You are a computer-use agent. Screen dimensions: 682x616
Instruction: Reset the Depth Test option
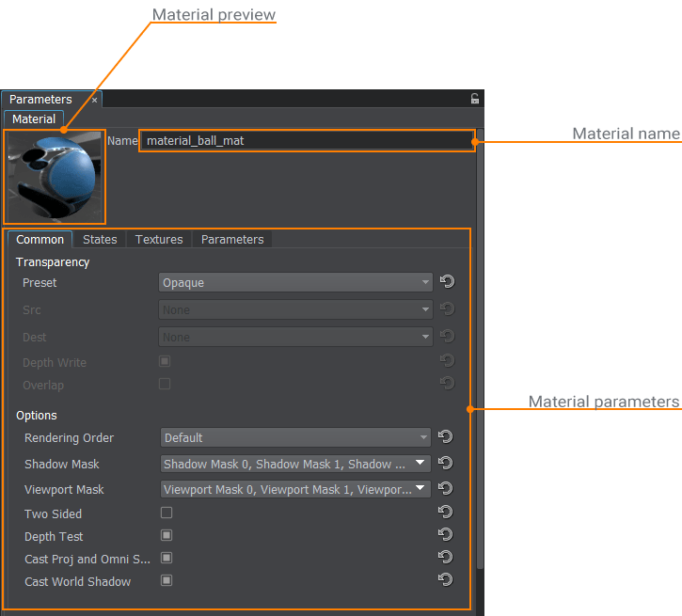(446, 535)
